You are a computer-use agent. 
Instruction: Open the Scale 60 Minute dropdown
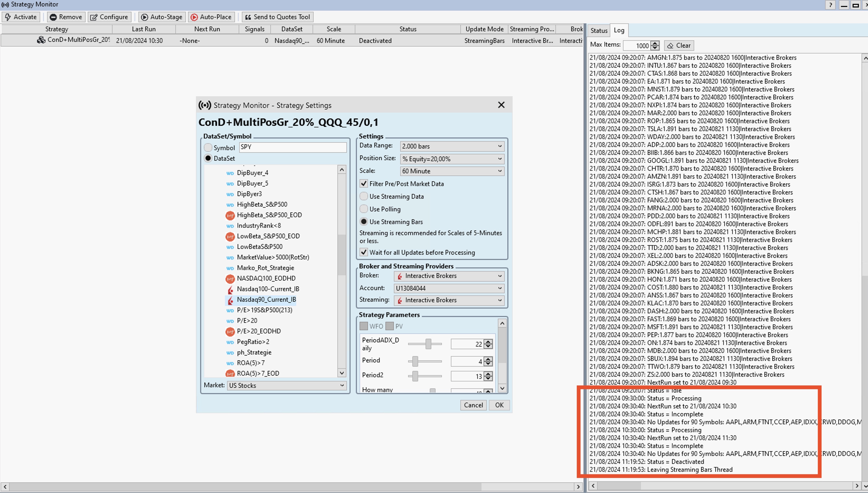point(452,171)
